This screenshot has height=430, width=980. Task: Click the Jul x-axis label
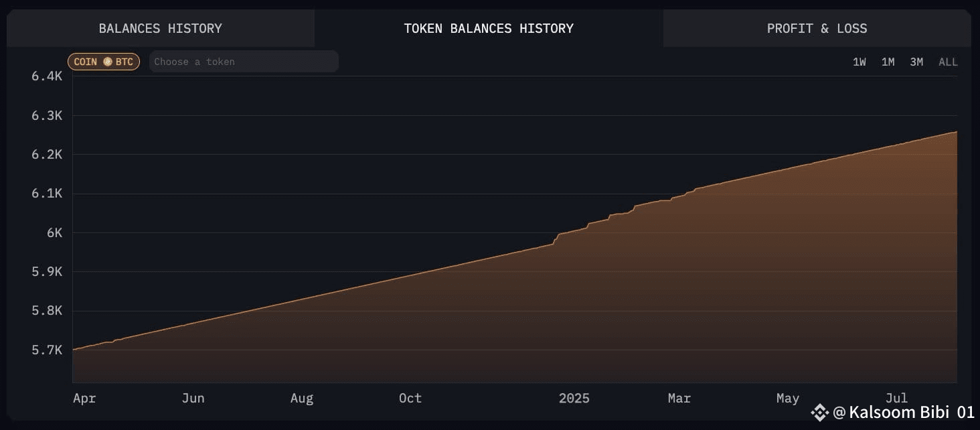pyautogui.click(x=896, y=398)
